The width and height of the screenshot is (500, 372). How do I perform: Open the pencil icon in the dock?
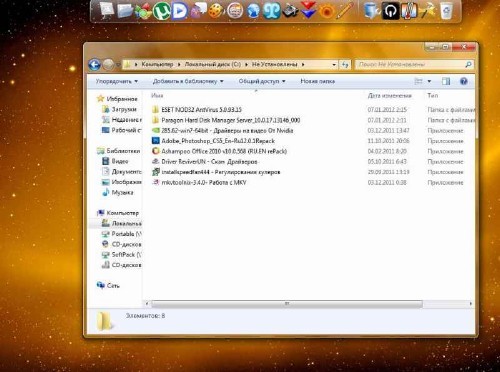(x=344, y=11)
